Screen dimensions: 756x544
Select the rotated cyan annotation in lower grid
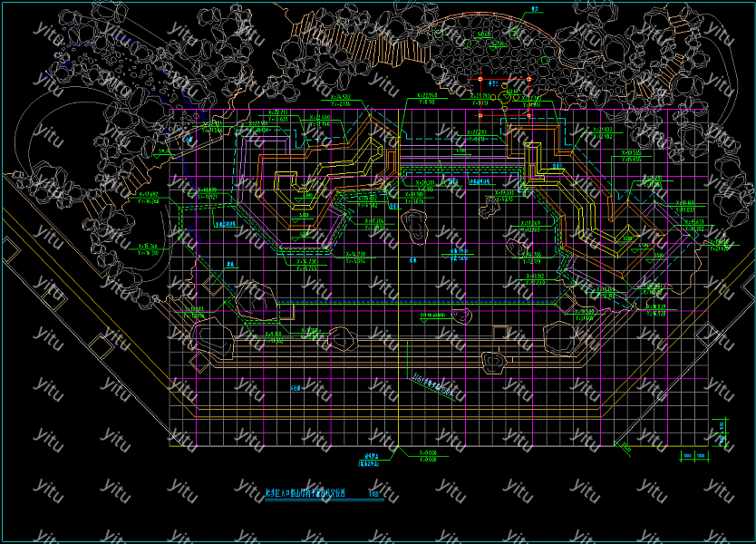pyautogui.click(x=431, y=385)
